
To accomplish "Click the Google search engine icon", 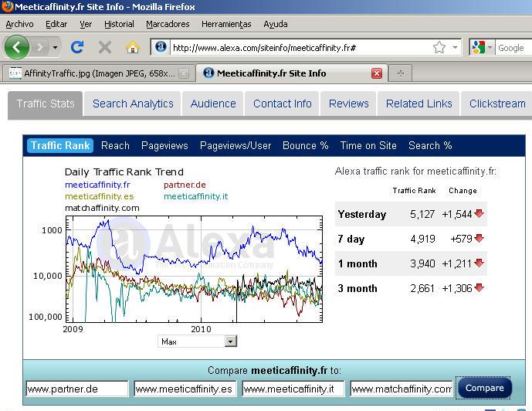I will [x=479, y=47].
